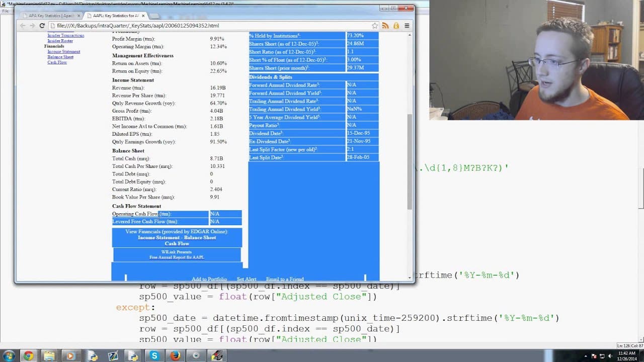Open the media player taskbar icon

70,355
